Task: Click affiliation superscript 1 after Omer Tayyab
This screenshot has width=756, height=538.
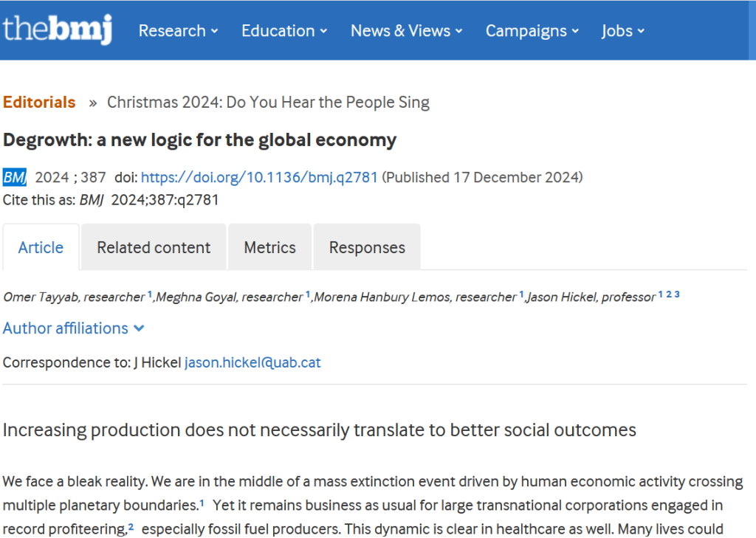Action: coord(149,294)
